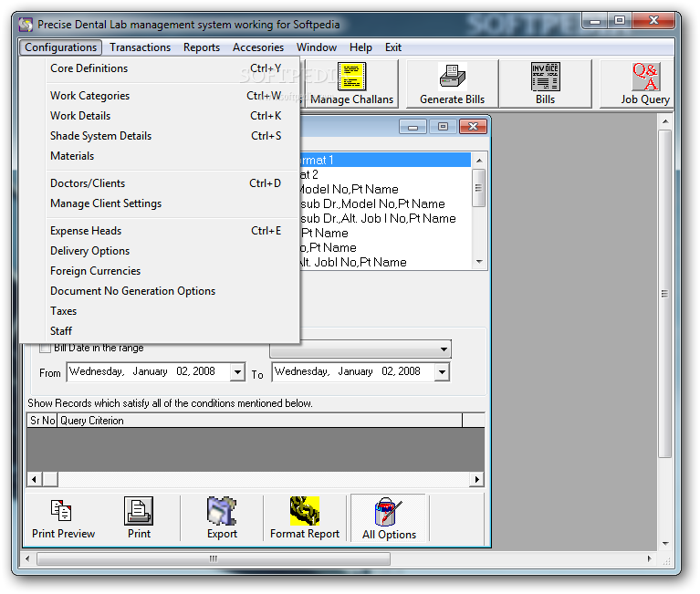
Task: Click the Export icon
Action: (x=222, y=511)
